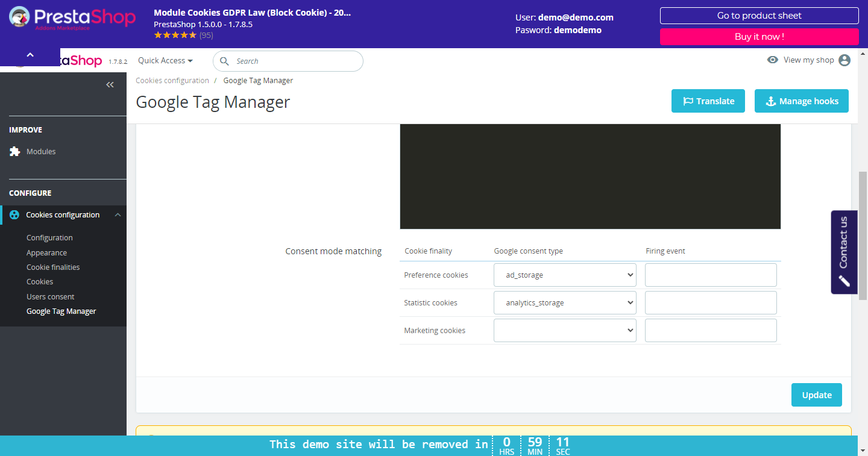This screenshot has height=456, width=868.
Task: Click the Firing event column header
Action: (665, 251)
